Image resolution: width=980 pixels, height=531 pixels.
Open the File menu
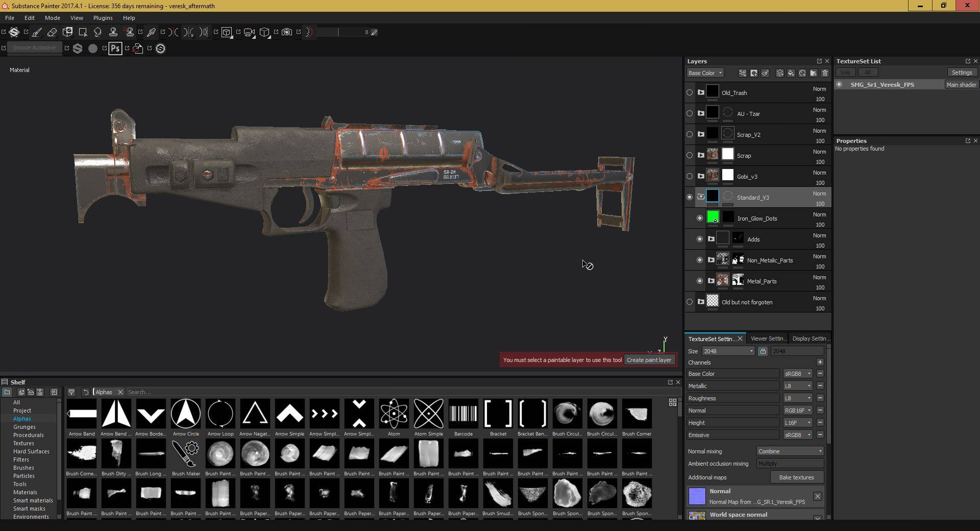point(10,18)
